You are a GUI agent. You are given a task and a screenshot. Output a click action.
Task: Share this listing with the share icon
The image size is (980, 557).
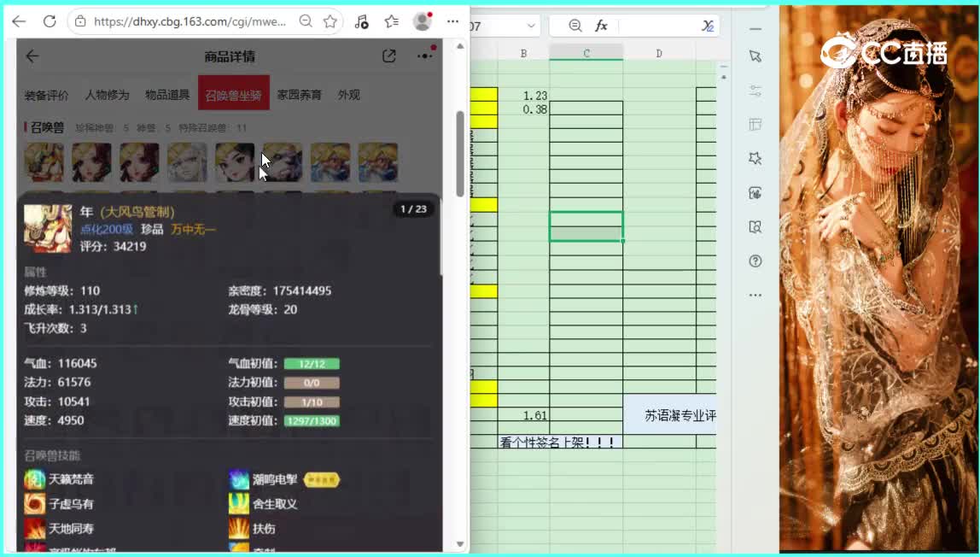(388, 56)
